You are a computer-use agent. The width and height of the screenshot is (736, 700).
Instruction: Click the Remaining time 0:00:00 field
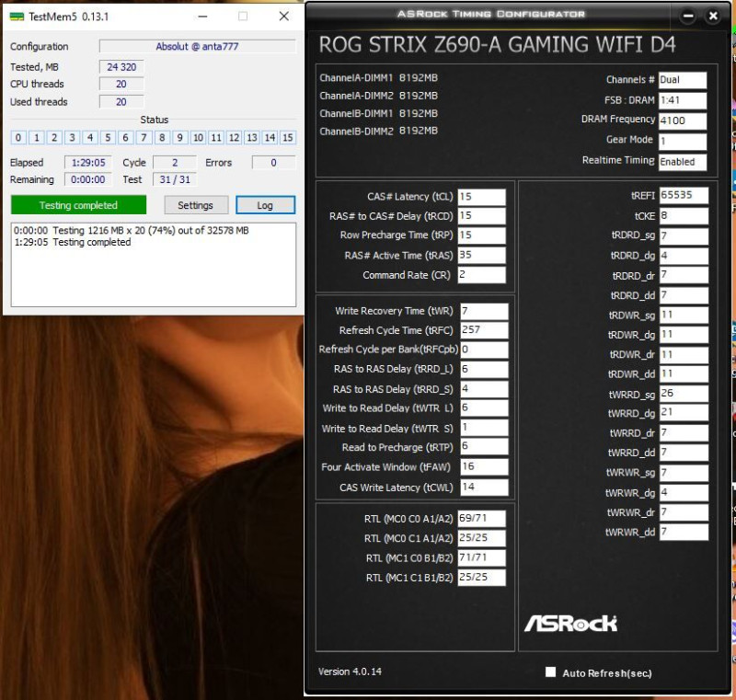point(88,179)
